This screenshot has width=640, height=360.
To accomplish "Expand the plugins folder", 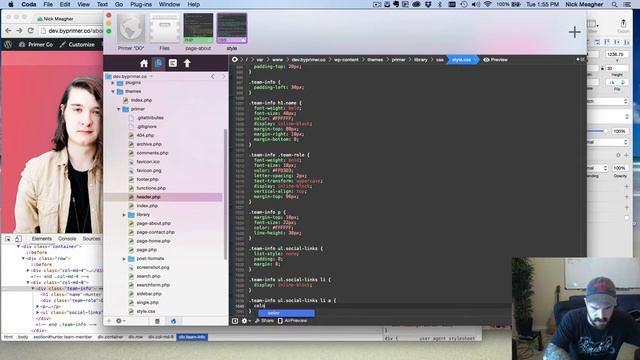I will (x=113, y=82).
